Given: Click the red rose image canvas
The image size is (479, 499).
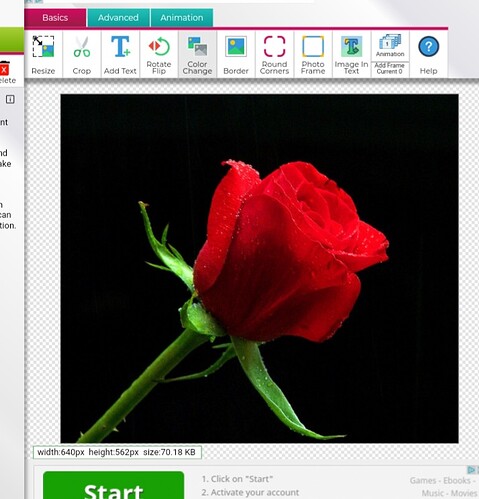Looking at the screenshot, I should 259,269.
